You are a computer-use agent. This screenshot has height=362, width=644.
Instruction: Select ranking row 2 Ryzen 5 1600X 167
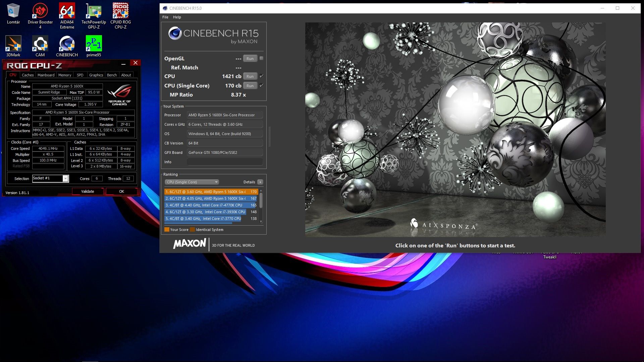(x=211, y=198)
